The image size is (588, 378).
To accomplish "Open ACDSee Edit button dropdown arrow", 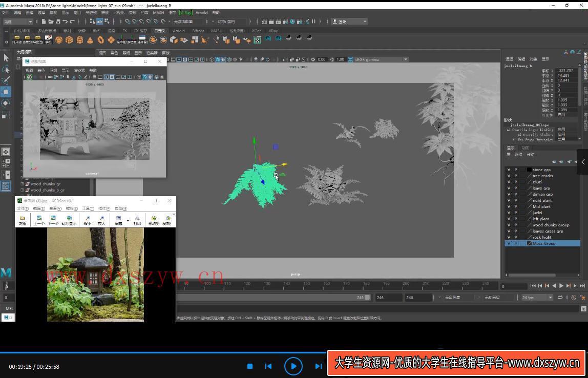I will pyautogui.click(x=128, y=220).
